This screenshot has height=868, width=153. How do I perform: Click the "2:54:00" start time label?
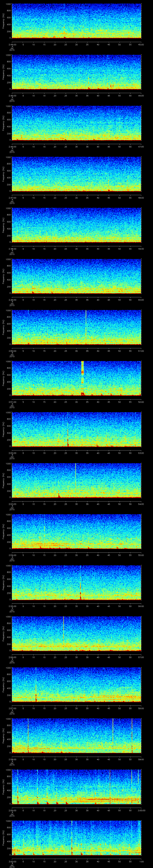point(12,555)
